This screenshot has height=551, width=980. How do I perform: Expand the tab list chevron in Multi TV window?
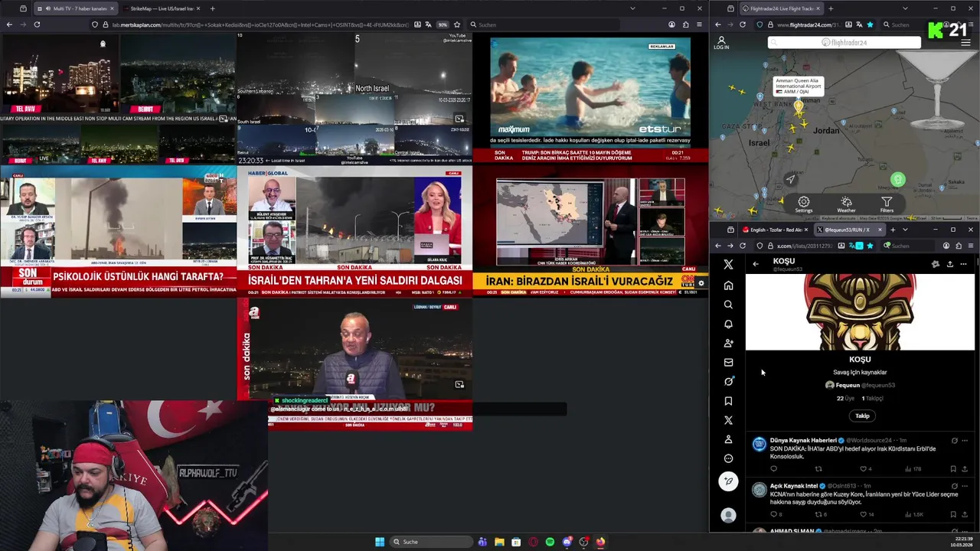(x=632, y=8)
